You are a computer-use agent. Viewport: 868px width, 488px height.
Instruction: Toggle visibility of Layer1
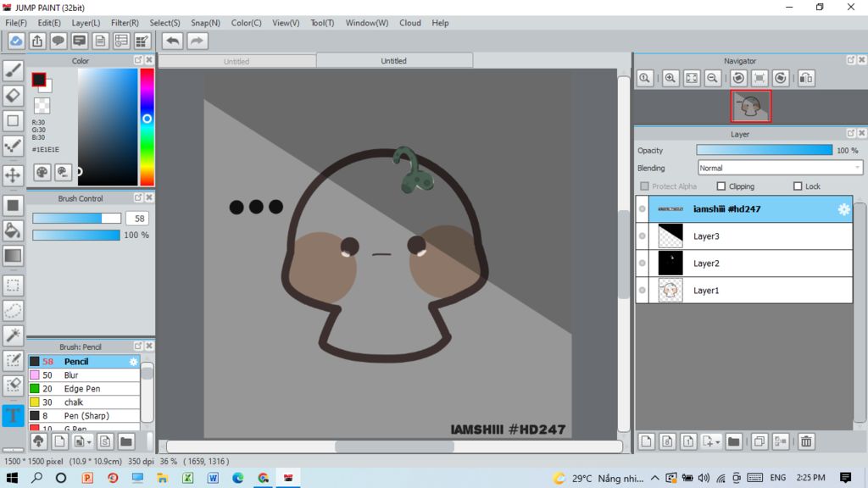643,291
